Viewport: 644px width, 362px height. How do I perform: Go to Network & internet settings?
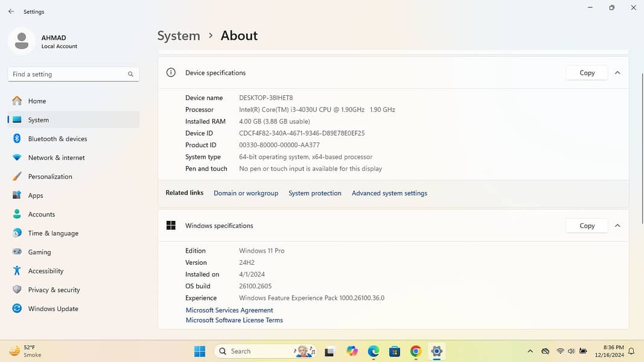(x=56, y=157)
